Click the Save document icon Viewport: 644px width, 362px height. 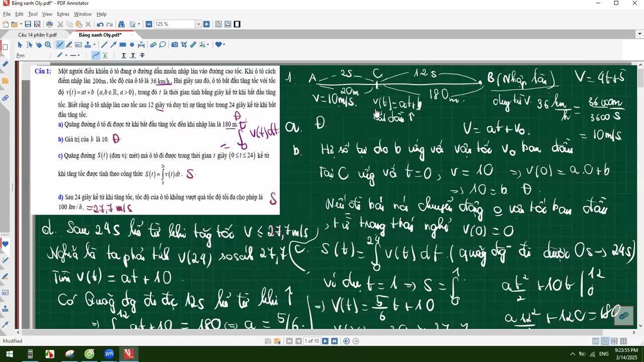(x=28, y=24)
